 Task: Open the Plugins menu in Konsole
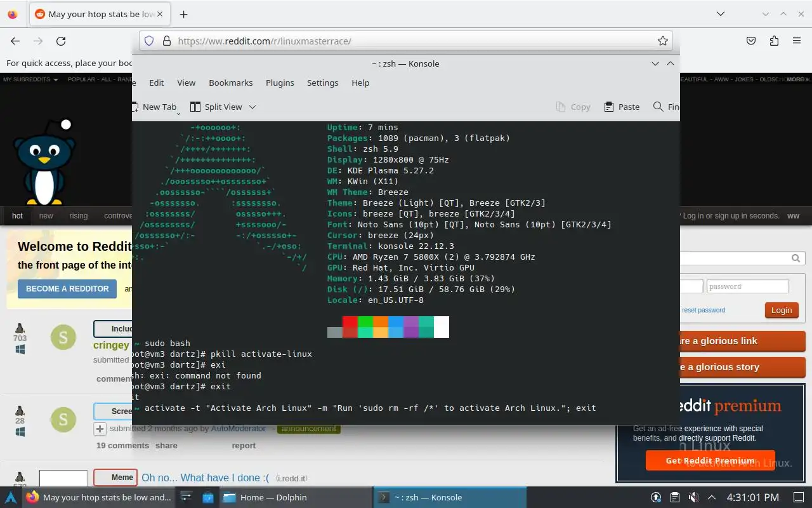(x=280, y=83)
